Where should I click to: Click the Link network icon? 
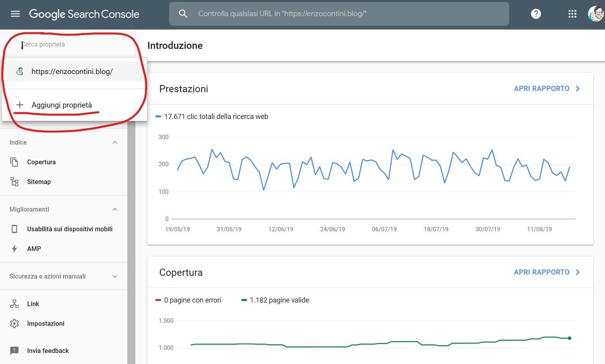click(x=15, y=304)
